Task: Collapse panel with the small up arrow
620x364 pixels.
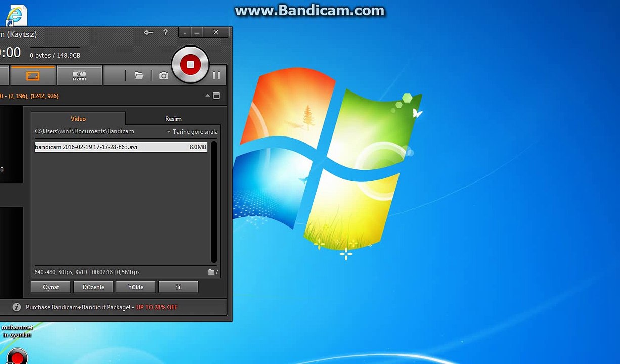Action: [x=208, y=96]
